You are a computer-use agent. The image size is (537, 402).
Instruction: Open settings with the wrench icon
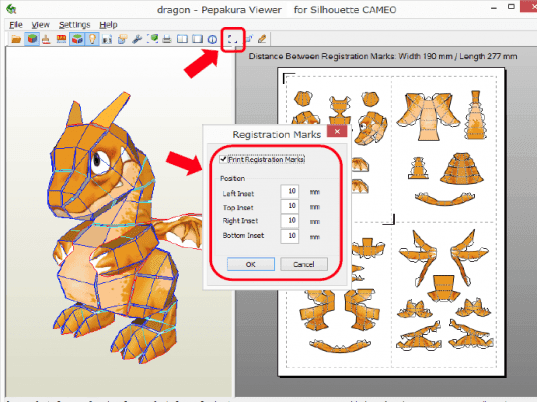[137, 39]
